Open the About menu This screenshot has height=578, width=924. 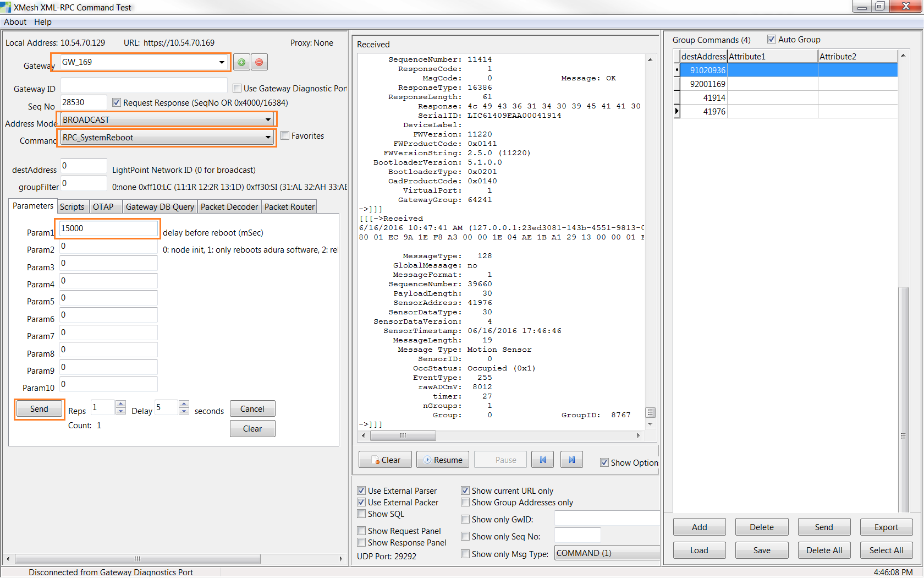(15, 22)
